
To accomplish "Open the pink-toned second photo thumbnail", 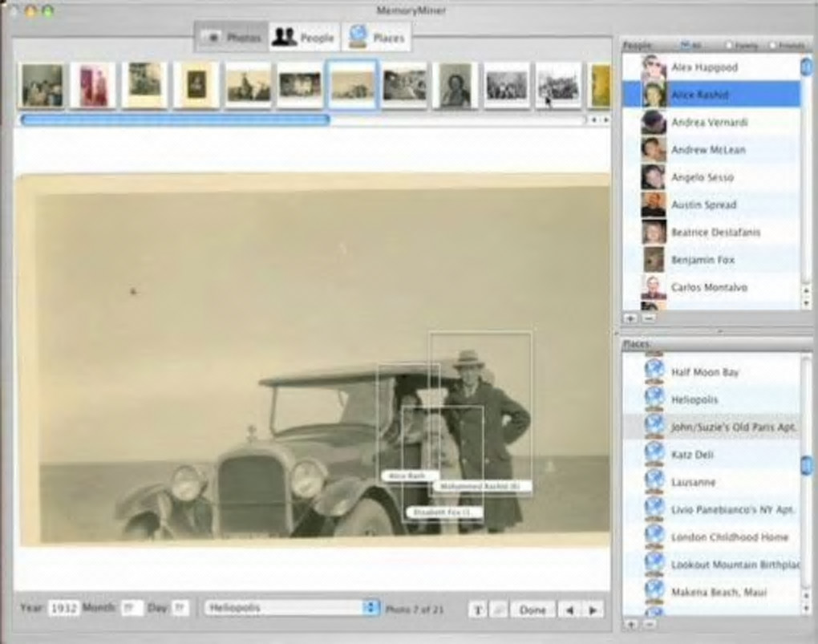I will point(93,86).
